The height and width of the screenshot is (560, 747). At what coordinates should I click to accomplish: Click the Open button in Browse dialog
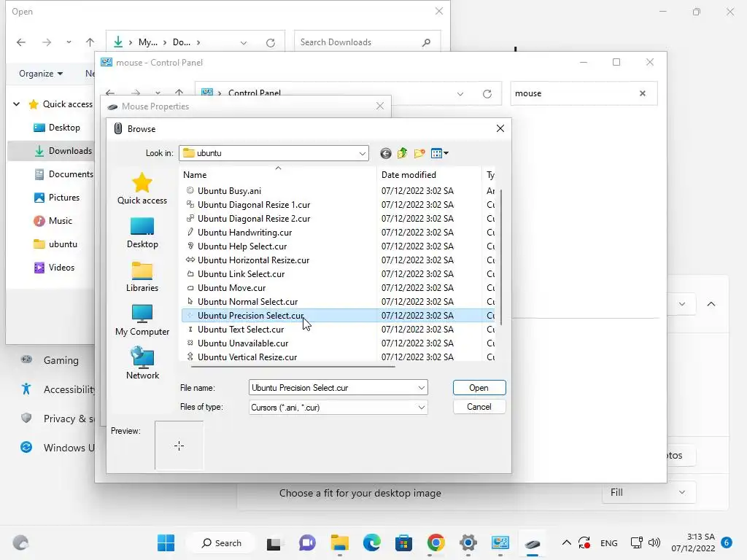pyautogui.click(x=479, y=388)
